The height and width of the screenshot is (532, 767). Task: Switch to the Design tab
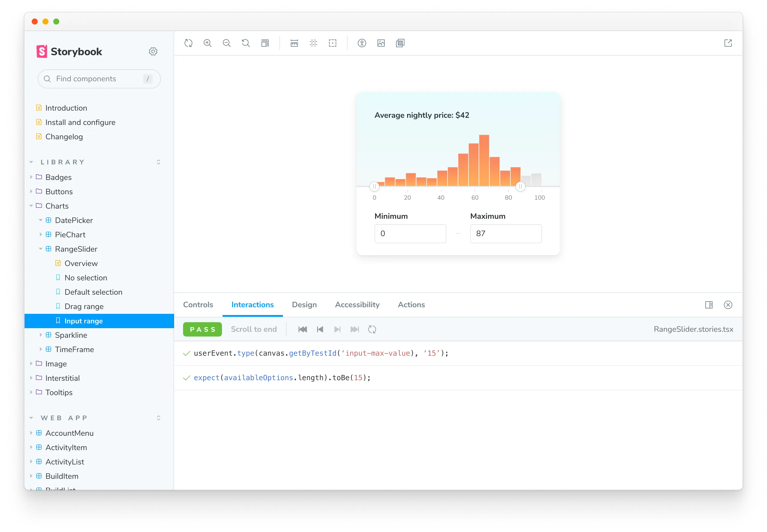tap(304, 305)
